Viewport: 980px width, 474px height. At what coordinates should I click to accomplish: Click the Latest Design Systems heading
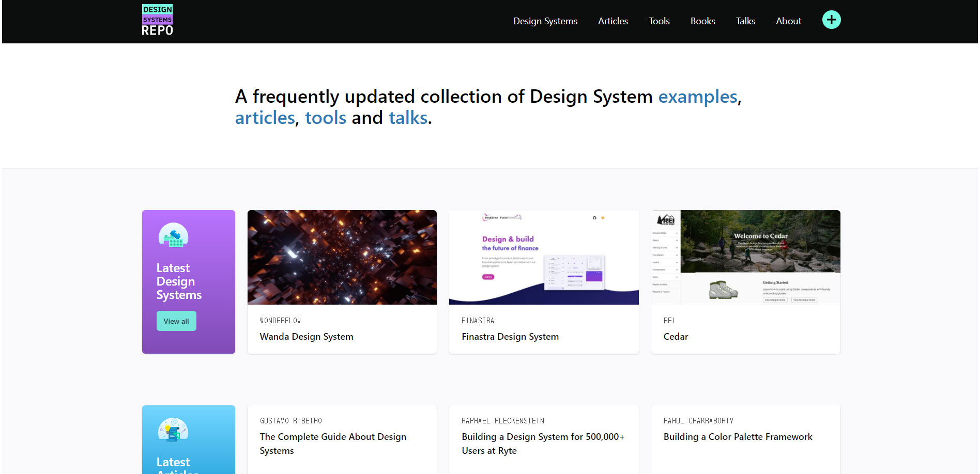[x=179, y=281]
